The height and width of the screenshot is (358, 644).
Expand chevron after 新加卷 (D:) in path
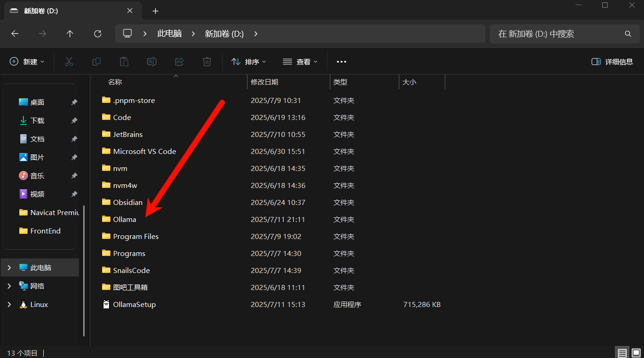pos(256,34)
